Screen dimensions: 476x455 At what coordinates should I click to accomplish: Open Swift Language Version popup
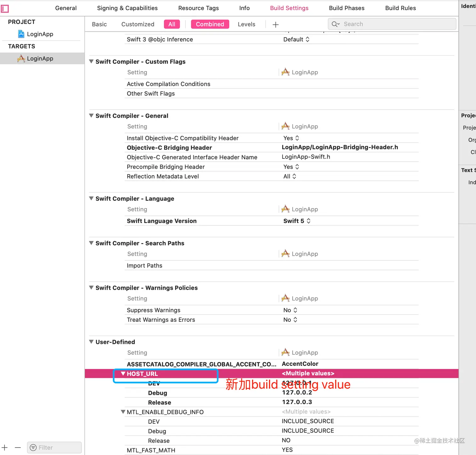(x=297, y=221)
